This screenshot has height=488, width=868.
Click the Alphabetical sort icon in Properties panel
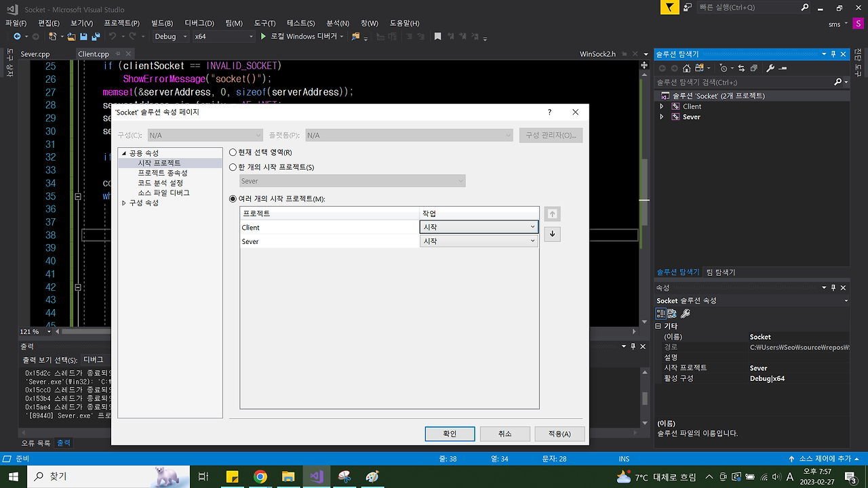[672, 313]
